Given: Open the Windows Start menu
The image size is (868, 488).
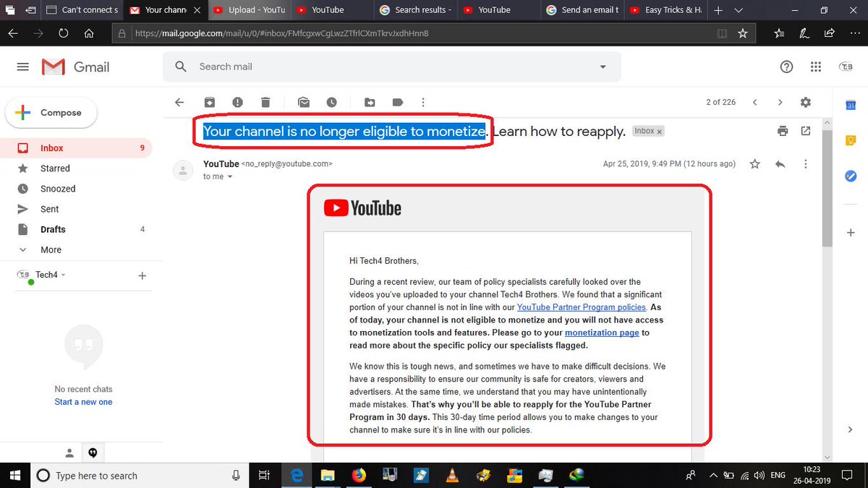Looking at the screenshot, I should coord(15,475).
